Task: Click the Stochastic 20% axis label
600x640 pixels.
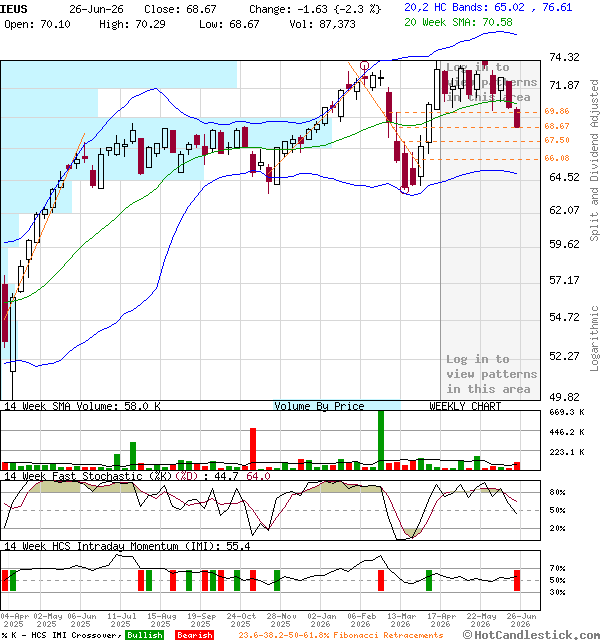Action: point(557,528)
